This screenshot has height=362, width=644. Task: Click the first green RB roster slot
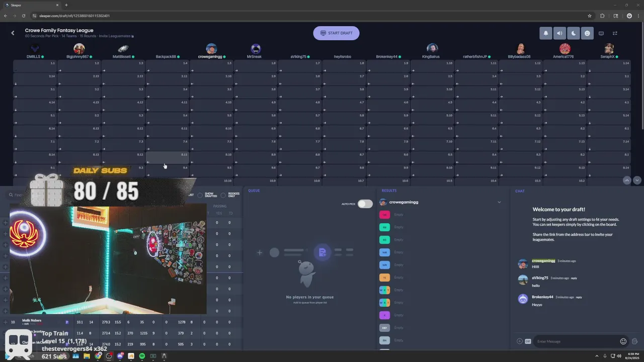(x=384, y=227)
